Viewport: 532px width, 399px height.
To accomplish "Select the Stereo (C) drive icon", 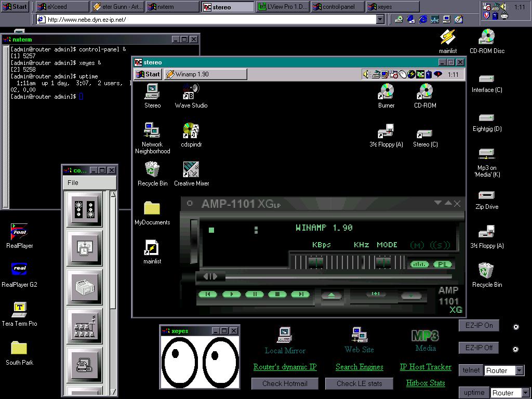I will (x=425, y=138).
